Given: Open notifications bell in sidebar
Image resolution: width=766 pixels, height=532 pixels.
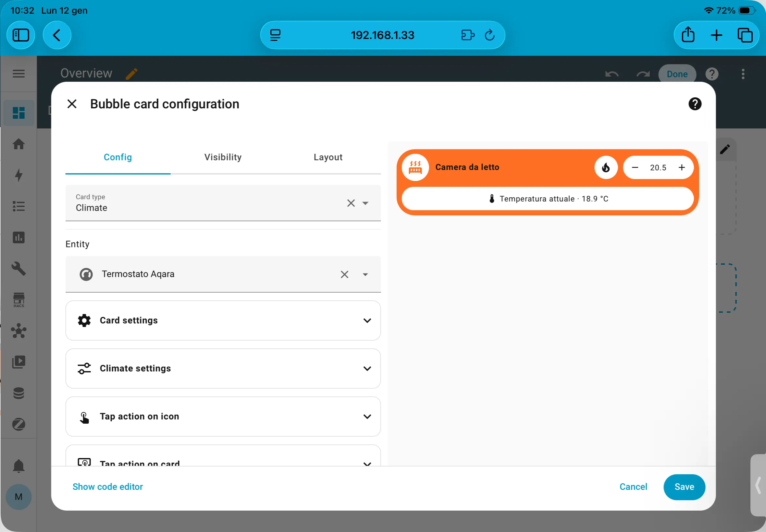Looking at the screenshot, I should click(19, 466).
